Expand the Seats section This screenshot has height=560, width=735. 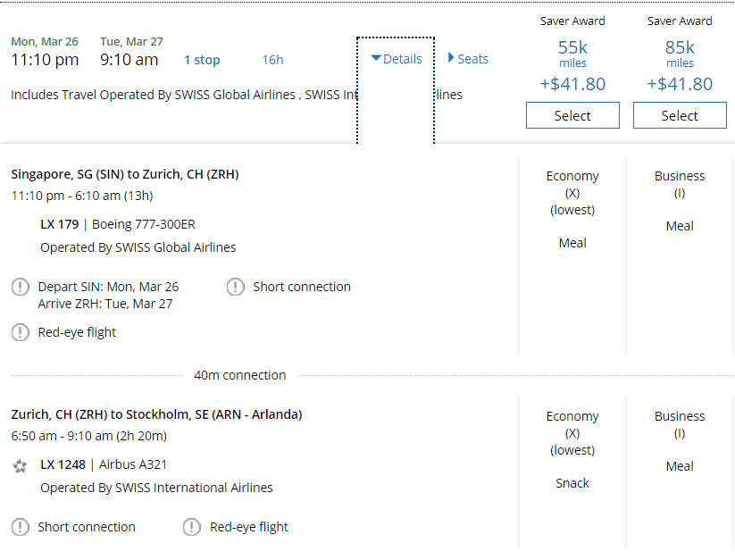coord(468,59)
